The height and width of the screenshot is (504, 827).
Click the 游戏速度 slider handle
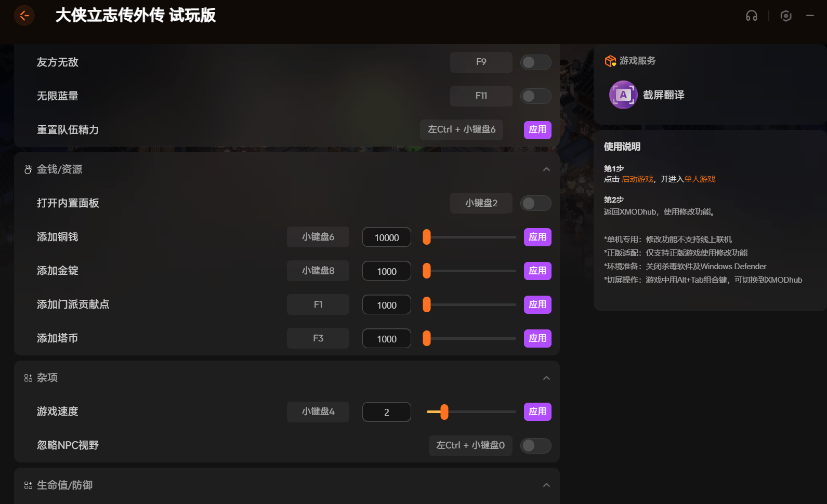coord(444,412)
